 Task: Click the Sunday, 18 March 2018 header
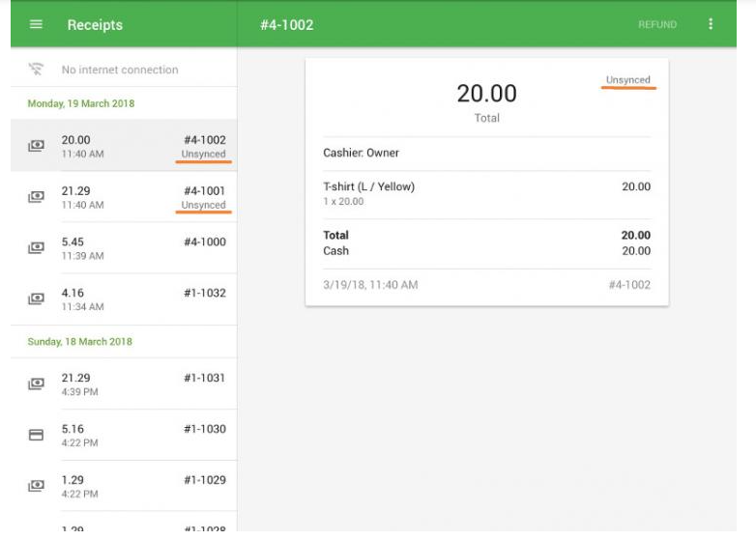(79, 342)
